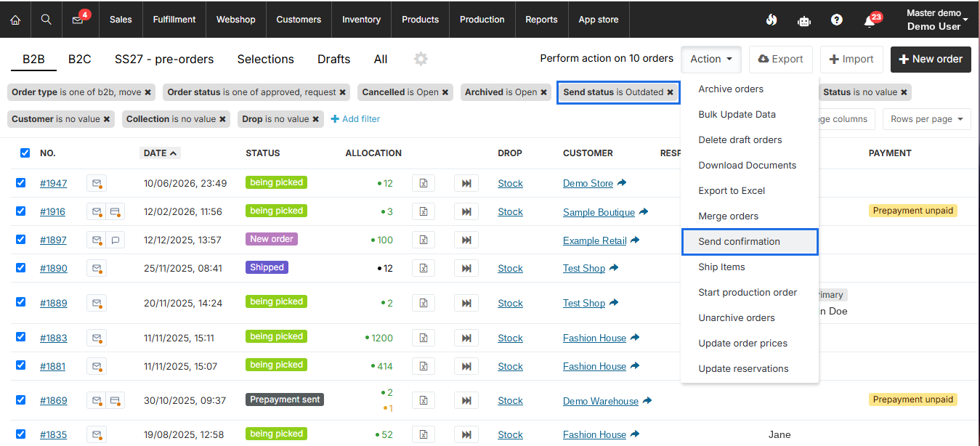Uncheck the checkbox for order #1889

click(x=21, y=301)
